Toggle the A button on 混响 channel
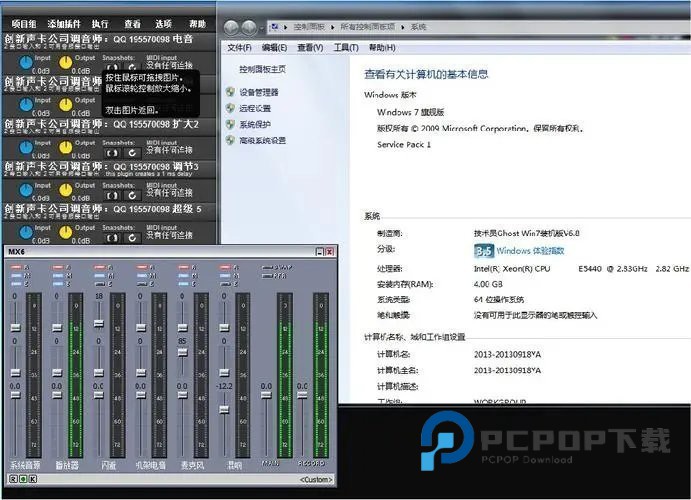The height and width of the screenshot is (500, 691). point(225,267)
